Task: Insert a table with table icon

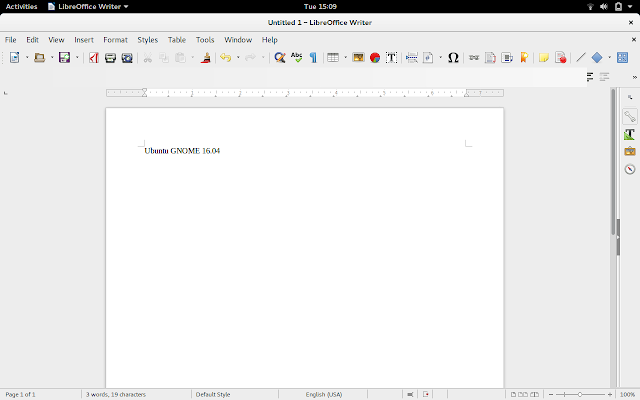Action: click(x=333, y=58)
